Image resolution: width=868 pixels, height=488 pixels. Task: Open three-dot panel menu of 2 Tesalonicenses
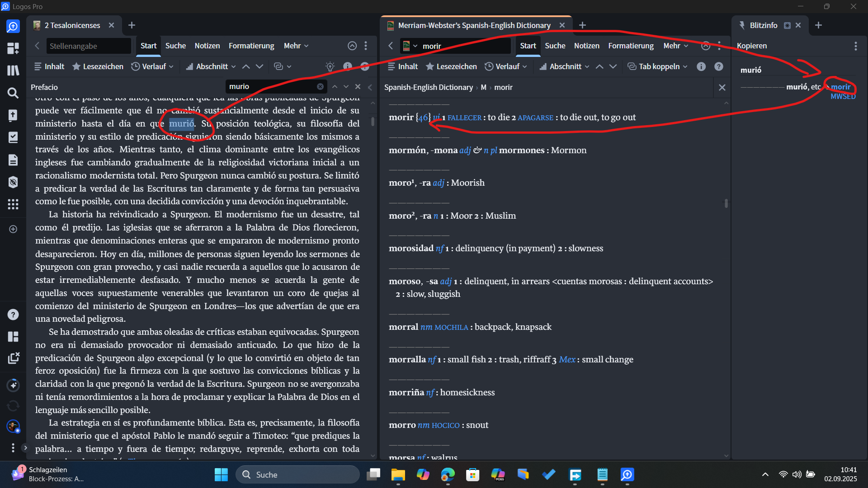[x=366, y=46]
